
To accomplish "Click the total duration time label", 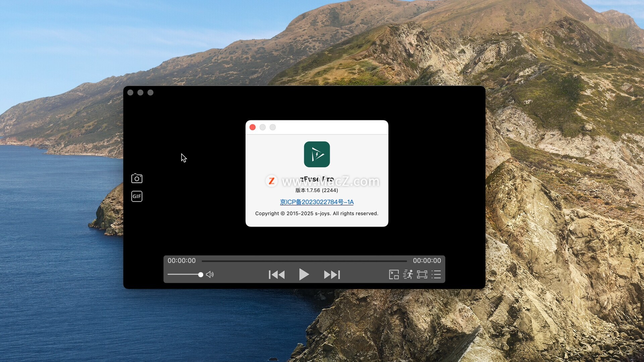I will click(x=427, y=261).
